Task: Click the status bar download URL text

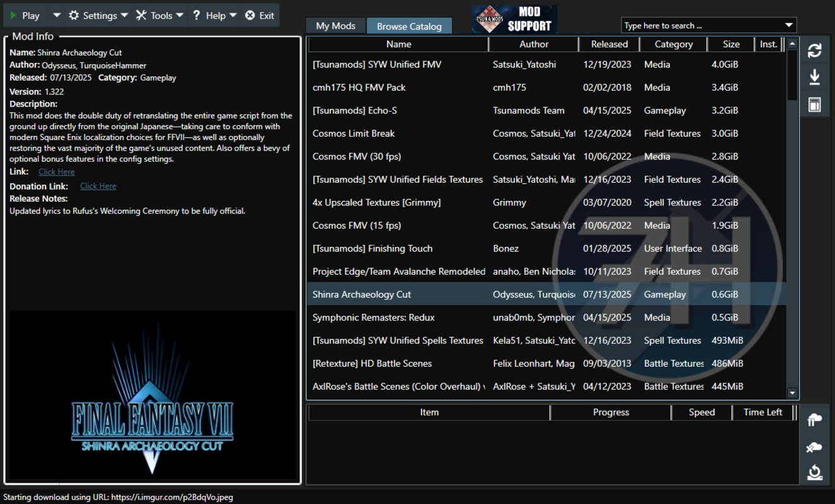Action: pos(118,497)
